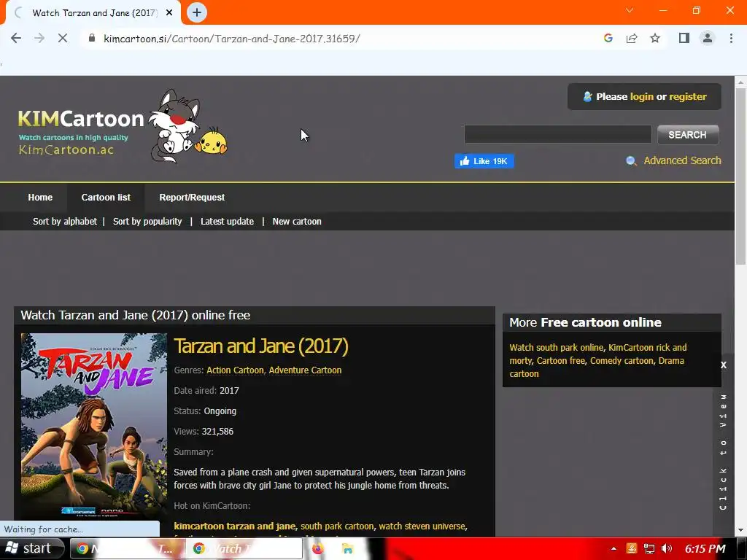Viewport: 747px width, 560px height.
Task: Switch to the Watch T... Chrome taskbar window
Action: [x=245, y=548]
